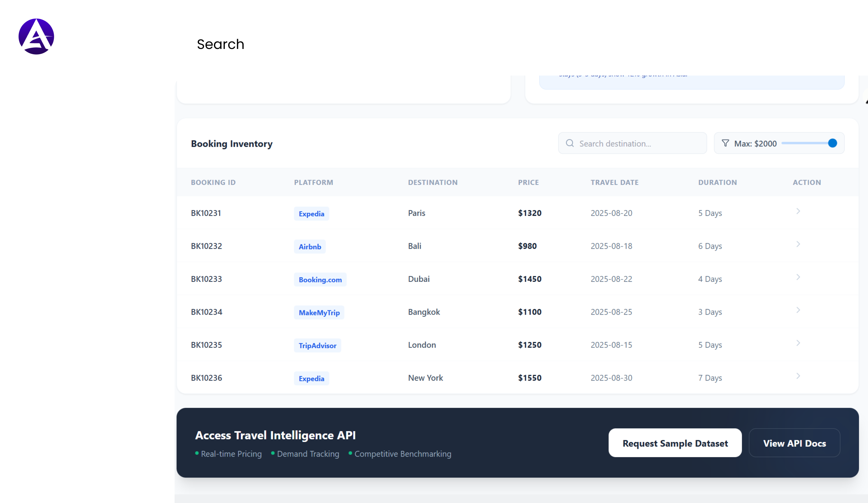Click the magnifier icon in the destination search field
Screen dimensions: 868x503
point(570,143)
